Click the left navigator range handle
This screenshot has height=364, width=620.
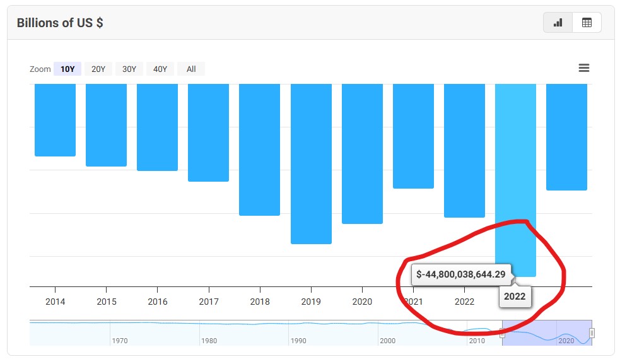click(x=502, y=333)
